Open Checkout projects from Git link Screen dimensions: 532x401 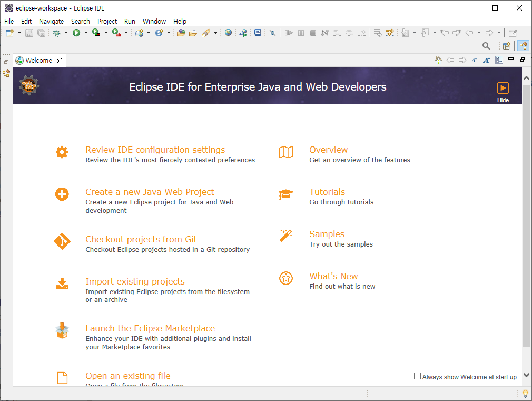coord(141,239)
